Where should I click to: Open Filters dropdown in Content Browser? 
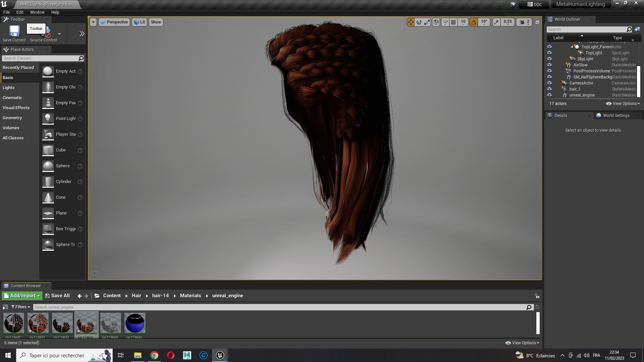click(x=20, y=307)
